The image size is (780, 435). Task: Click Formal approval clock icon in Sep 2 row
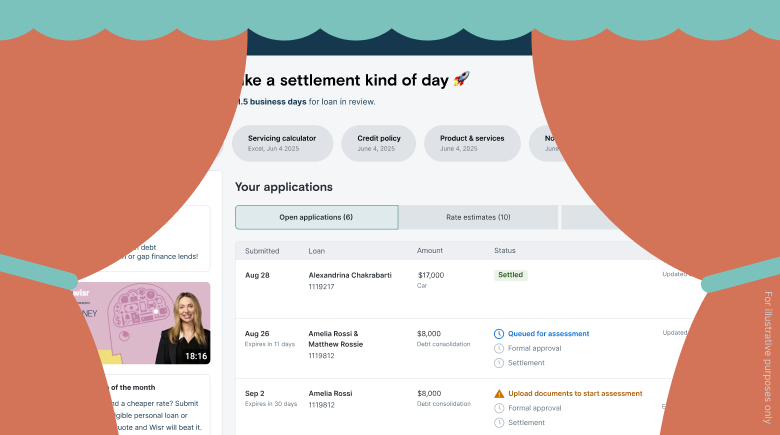(499, 408)
